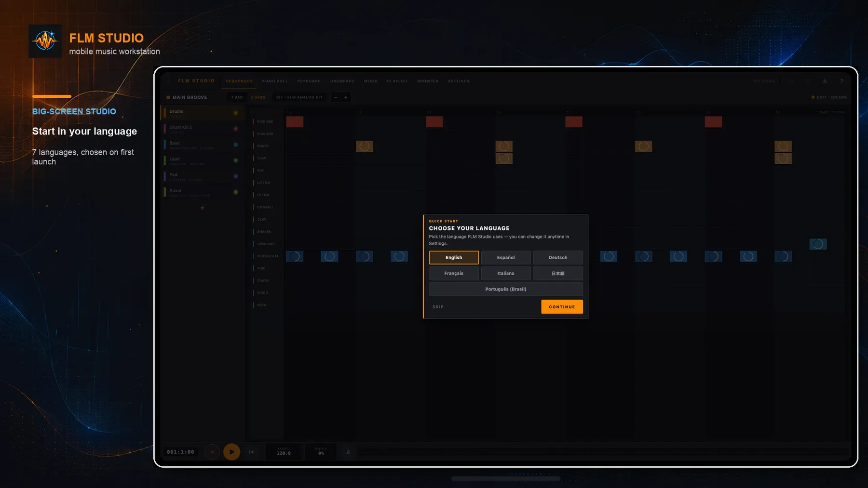Select the Pad track
Image resolution: width=868 pixels, height=488 pixels.
click(202, 176)
